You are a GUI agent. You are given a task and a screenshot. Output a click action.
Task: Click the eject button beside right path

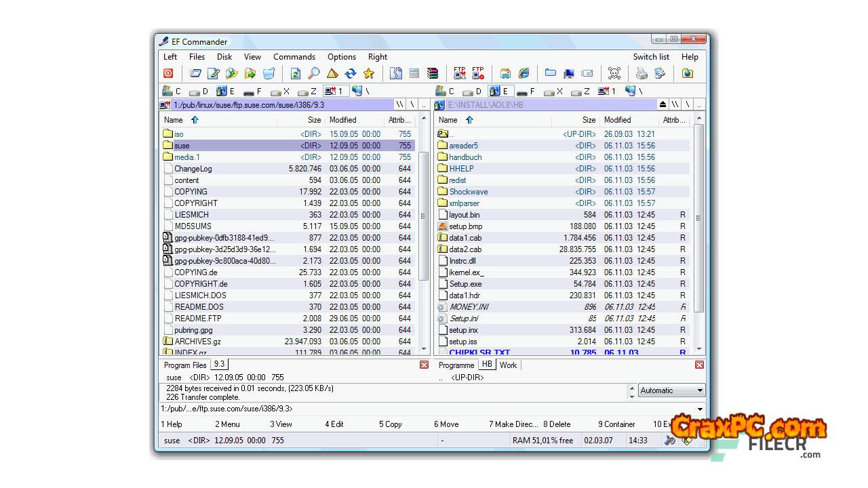(663, 104)
